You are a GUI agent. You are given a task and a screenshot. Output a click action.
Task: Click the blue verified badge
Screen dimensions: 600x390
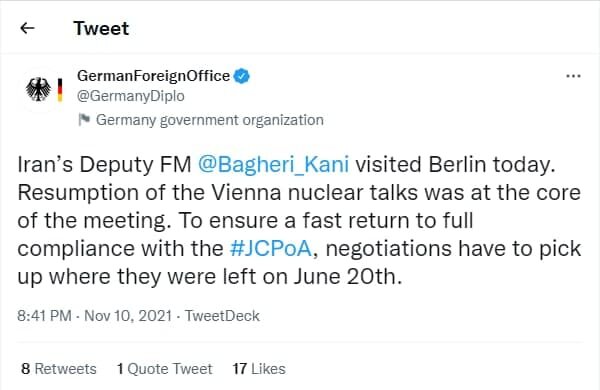point(241,76)
